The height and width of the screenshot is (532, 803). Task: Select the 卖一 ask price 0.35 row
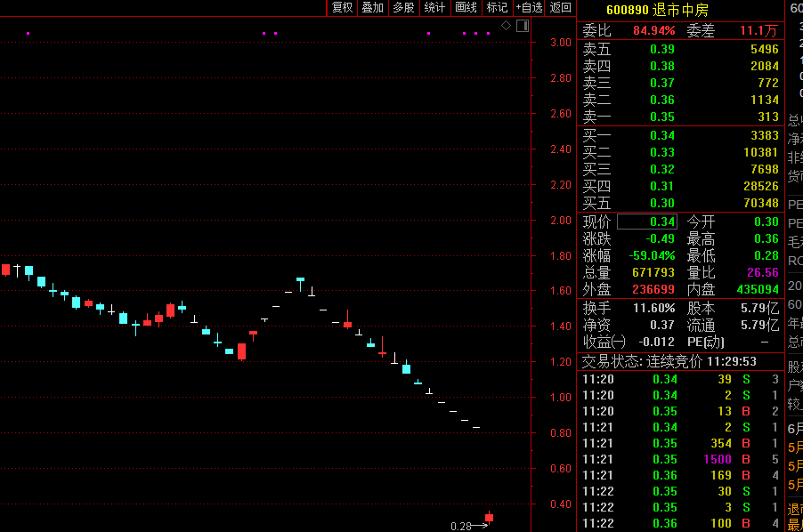pos(680,117)
